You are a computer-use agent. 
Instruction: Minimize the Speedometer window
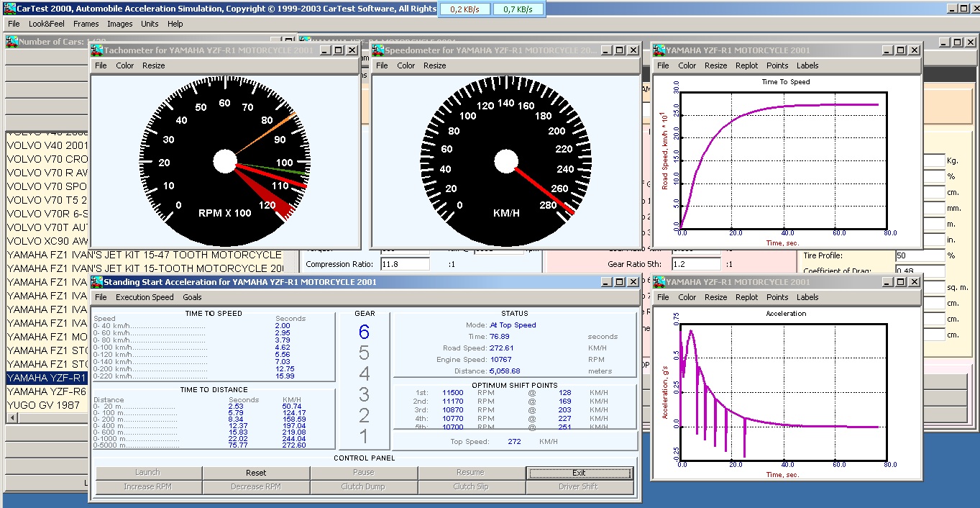(x=605, y=50)
